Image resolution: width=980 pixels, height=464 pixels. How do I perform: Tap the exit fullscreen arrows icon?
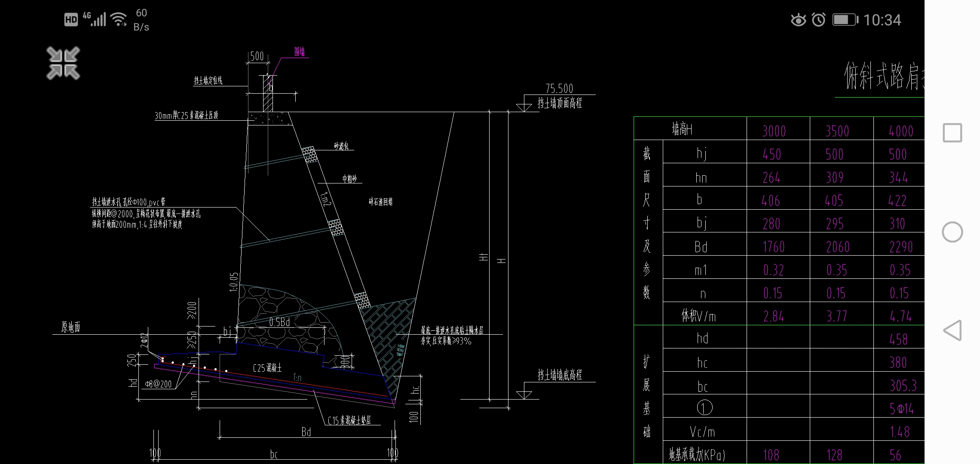tap(63, 63)
